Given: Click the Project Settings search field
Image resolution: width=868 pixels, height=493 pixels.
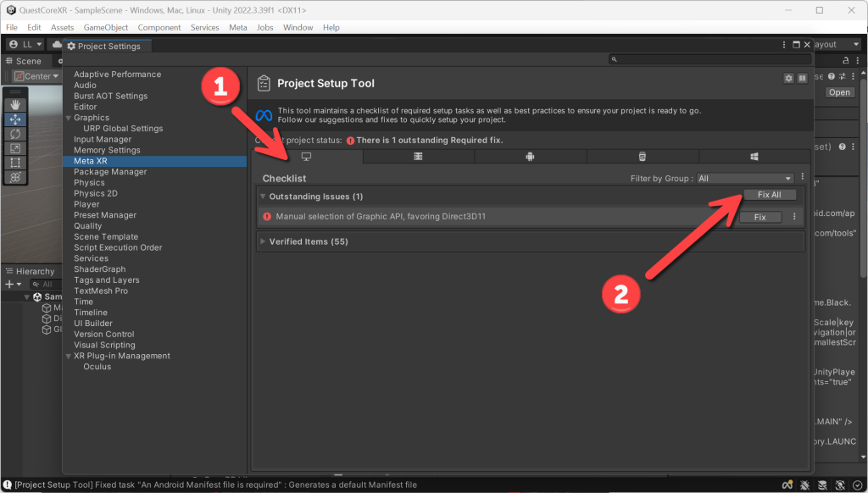Looking at the screenshot, I should (709, 58).
